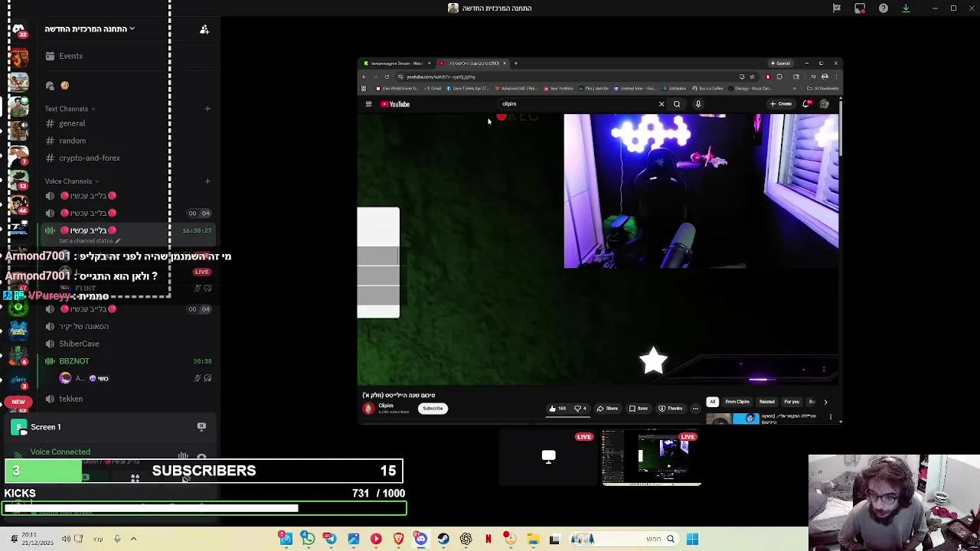
Task: Open the suggested video thumbnail in sidebar
Action: [x=732, y=419]
